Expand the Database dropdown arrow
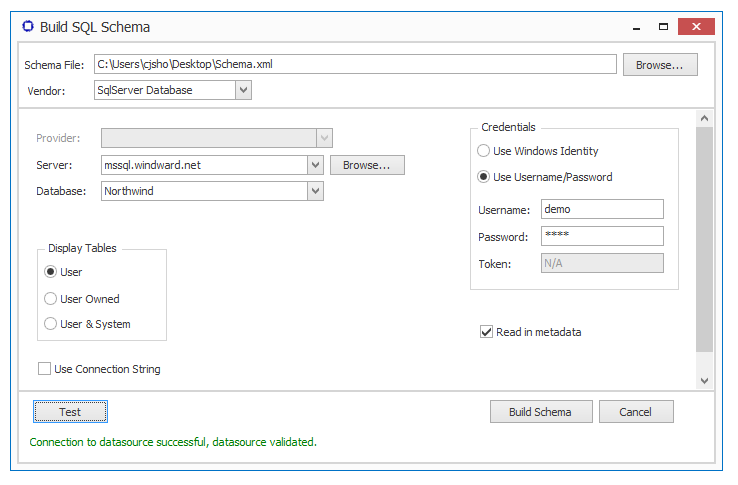 coord(315,191)
